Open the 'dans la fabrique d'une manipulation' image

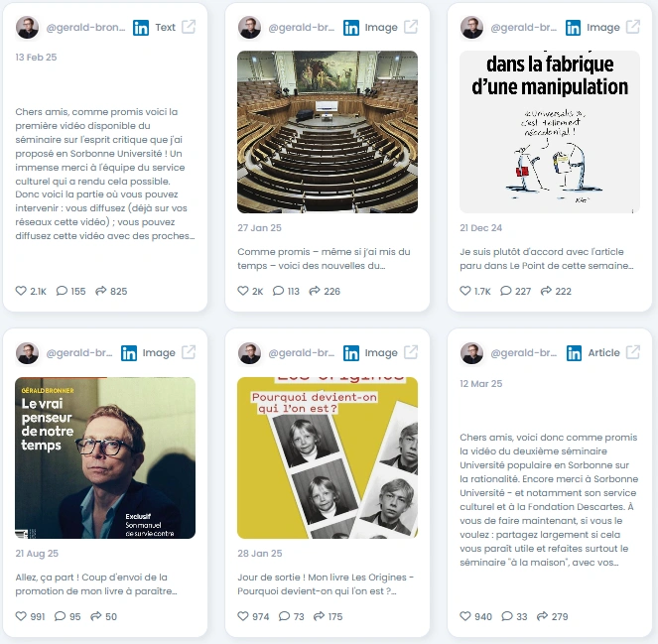(550, 132)
